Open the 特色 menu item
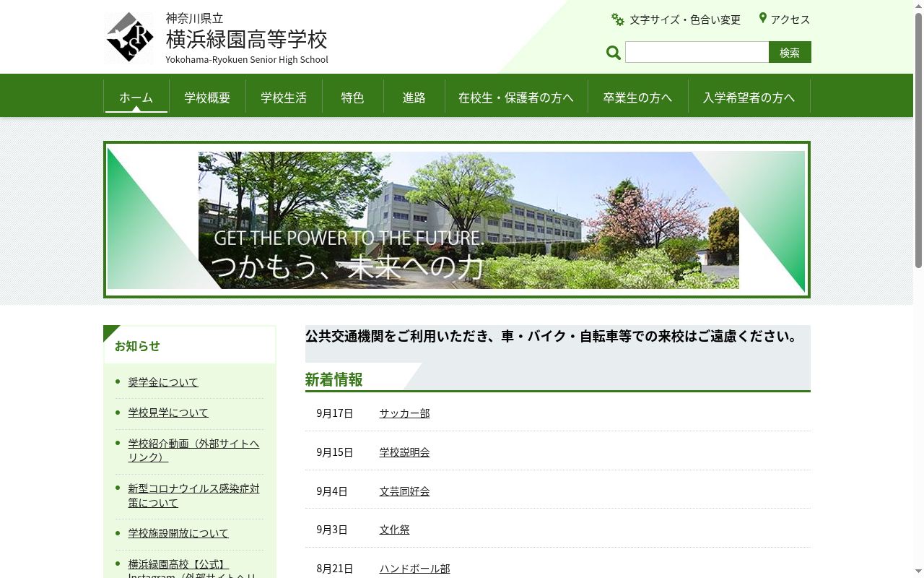Screen dimensions: 924x578 coord(352,98)
